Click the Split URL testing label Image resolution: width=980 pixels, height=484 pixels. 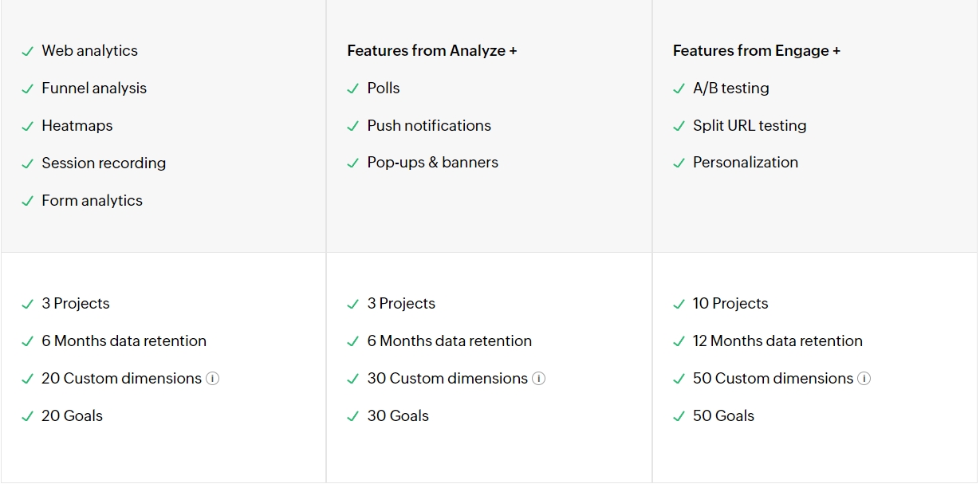click(749, 126)
